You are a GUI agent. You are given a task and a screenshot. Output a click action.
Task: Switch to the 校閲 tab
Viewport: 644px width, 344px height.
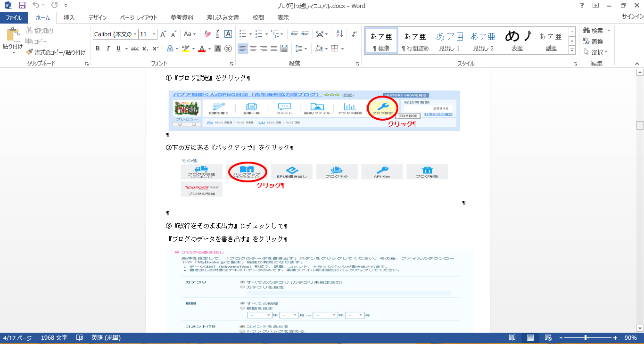pos(258,18)
